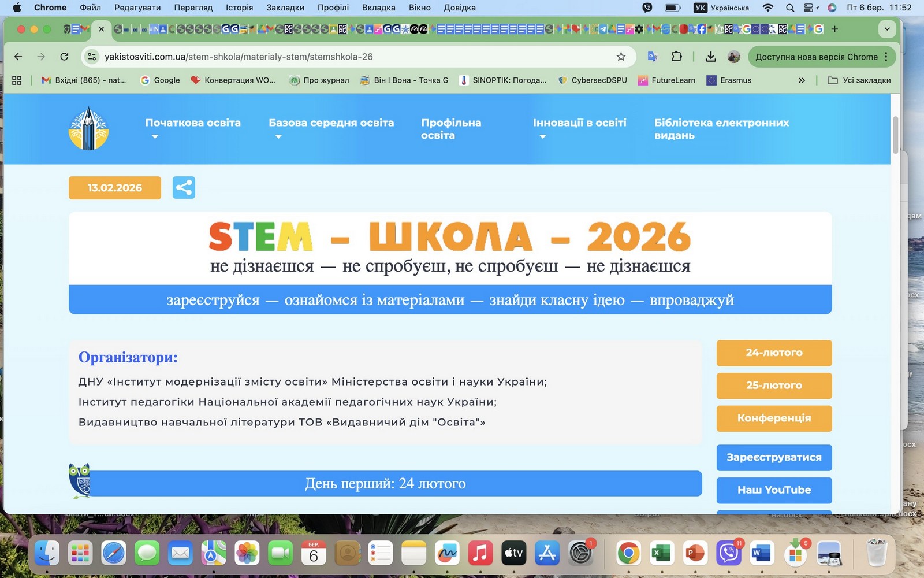Screen dimensions: 924x578
Task: Jump to the 24-лютого section button
Action: 774,353
